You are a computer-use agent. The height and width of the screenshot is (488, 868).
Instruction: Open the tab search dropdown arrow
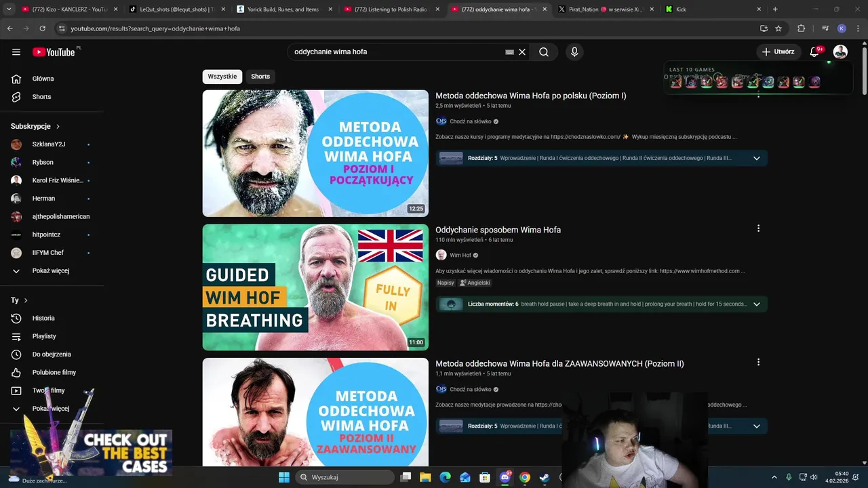(x=9, y=9)
